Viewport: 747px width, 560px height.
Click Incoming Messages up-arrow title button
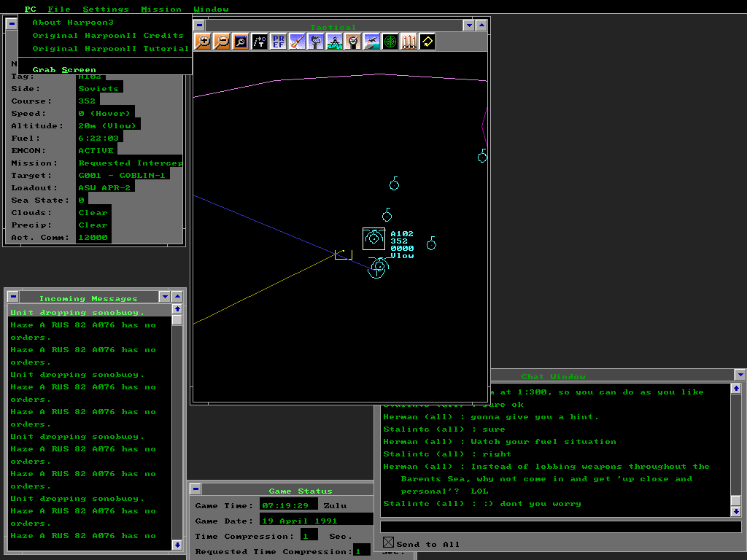tap(177, 297)
